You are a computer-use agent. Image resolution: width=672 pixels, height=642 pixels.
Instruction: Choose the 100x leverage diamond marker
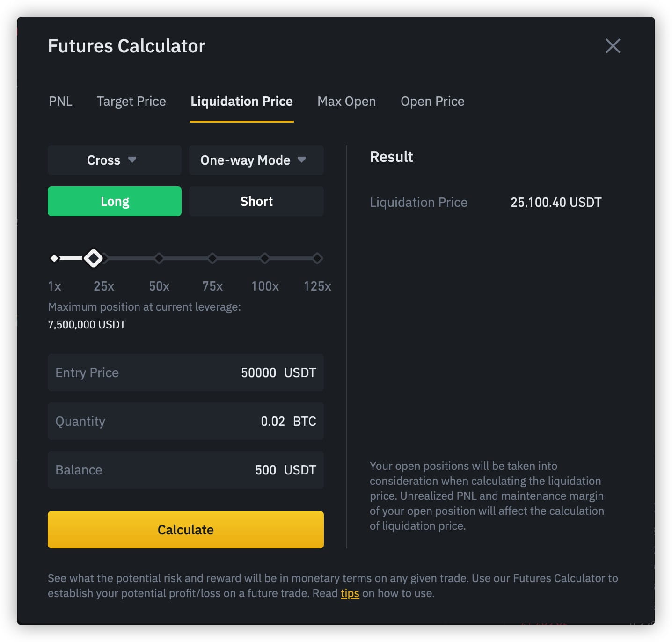click(265, 258)
